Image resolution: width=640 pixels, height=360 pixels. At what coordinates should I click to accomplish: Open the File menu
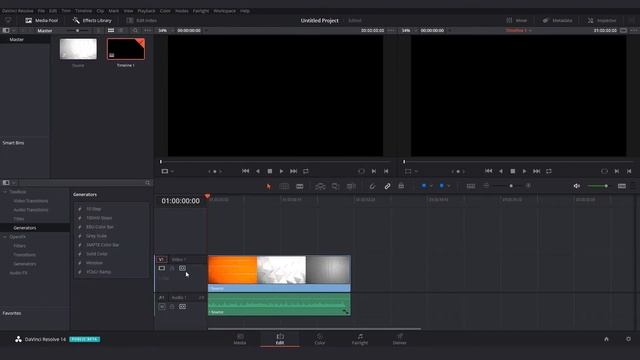(41, 11)
